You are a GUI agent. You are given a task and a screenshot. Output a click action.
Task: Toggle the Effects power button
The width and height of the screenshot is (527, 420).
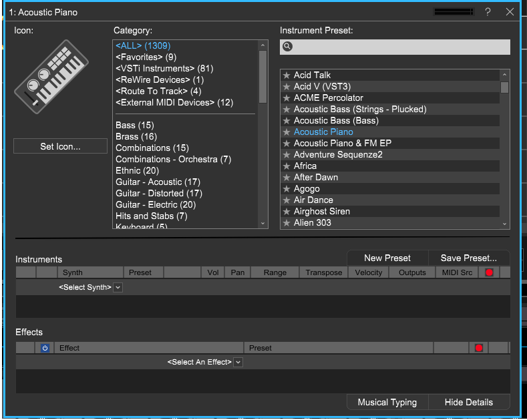[x=45, y=348]
